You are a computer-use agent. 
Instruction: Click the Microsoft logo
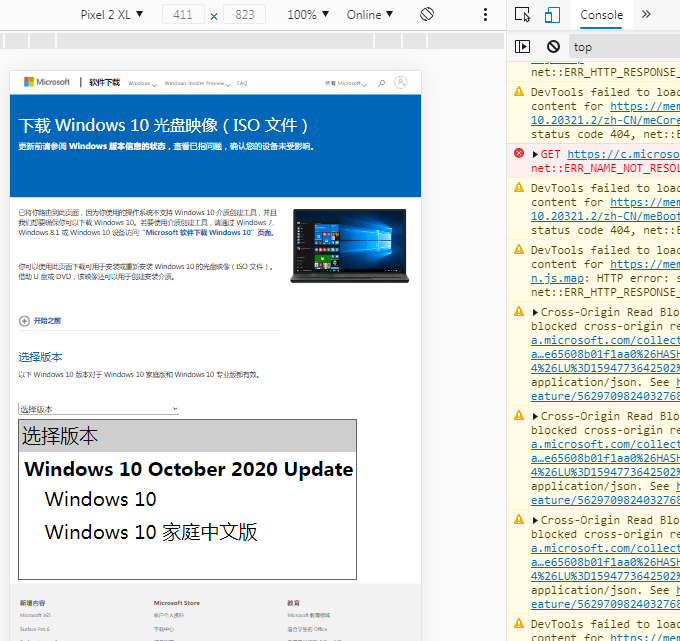click(x=47, y=83)
